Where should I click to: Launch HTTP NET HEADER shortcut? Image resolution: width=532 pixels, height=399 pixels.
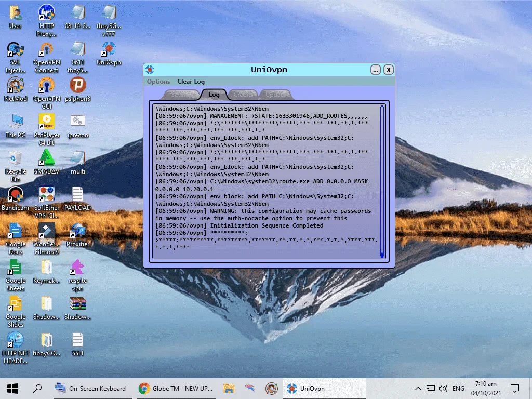point(15,348)
